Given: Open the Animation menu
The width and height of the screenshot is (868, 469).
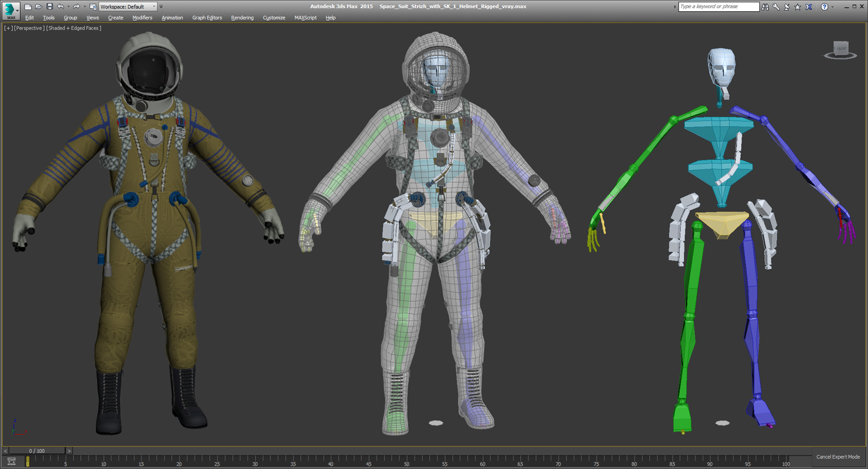Looking at the screenshot, I should click(172, 18).
